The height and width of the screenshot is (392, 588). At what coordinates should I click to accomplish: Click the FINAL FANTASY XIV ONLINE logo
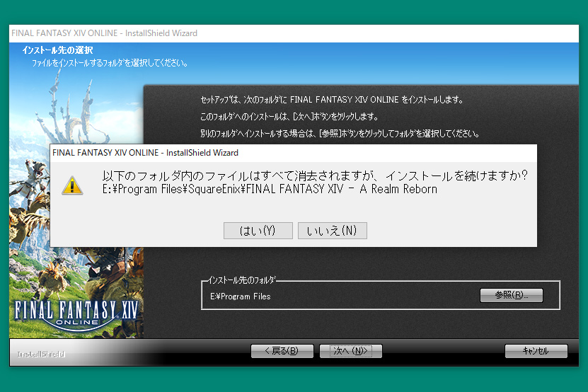tap(76, 312)
